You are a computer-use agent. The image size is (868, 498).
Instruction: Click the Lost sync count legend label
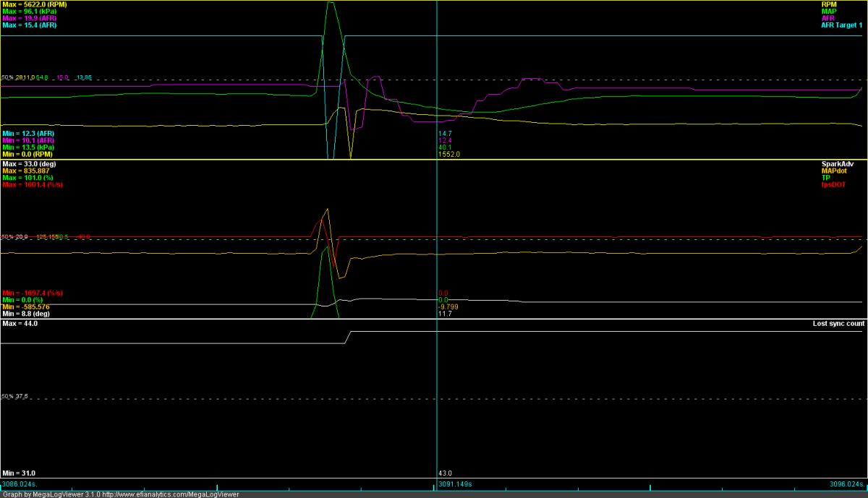point(838,324)
